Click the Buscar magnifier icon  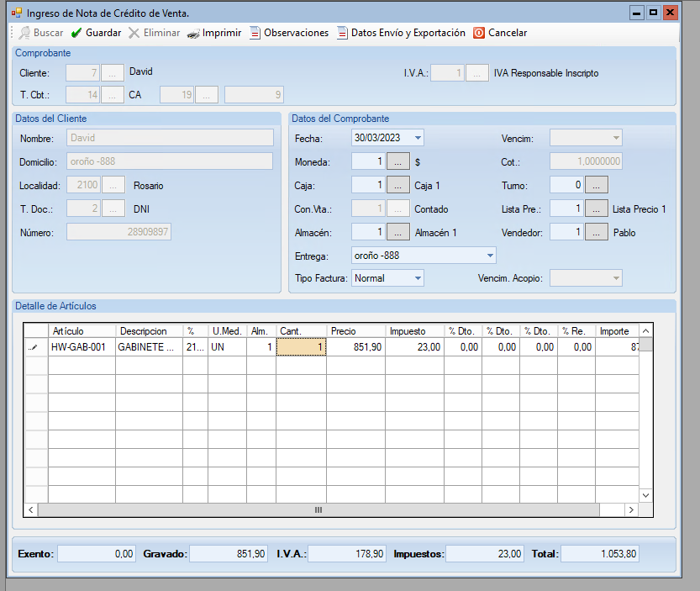click(24, 33)
